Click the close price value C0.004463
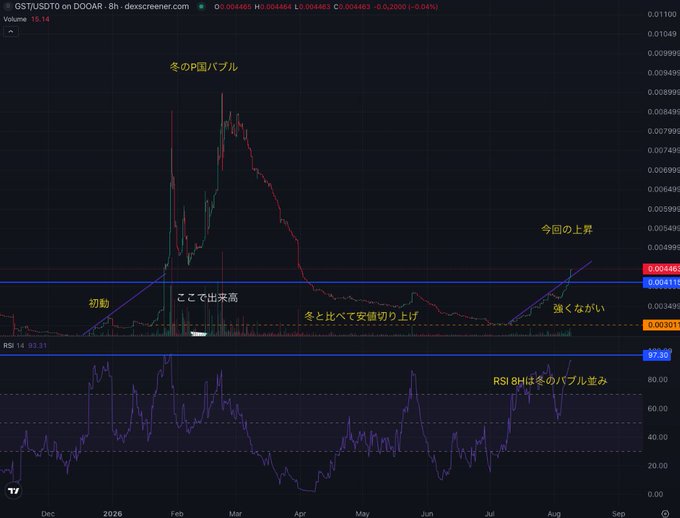 352,7
